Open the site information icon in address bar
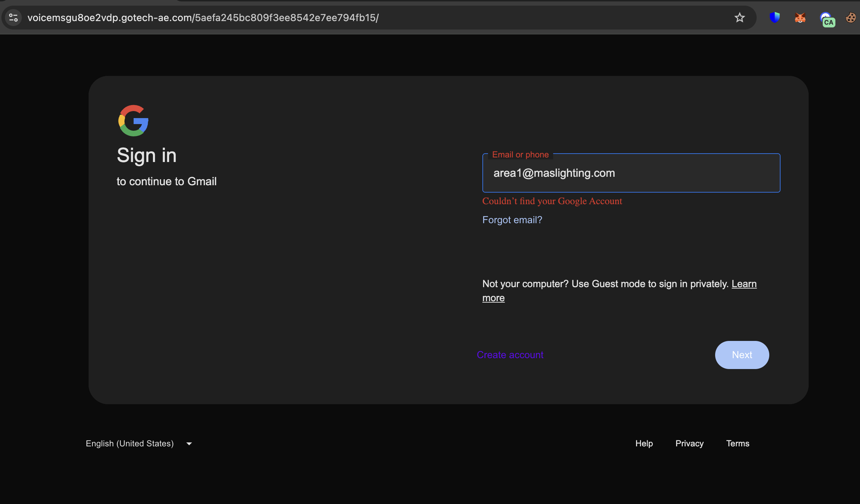This screenshot has width=860, height=504. [13, 18]
